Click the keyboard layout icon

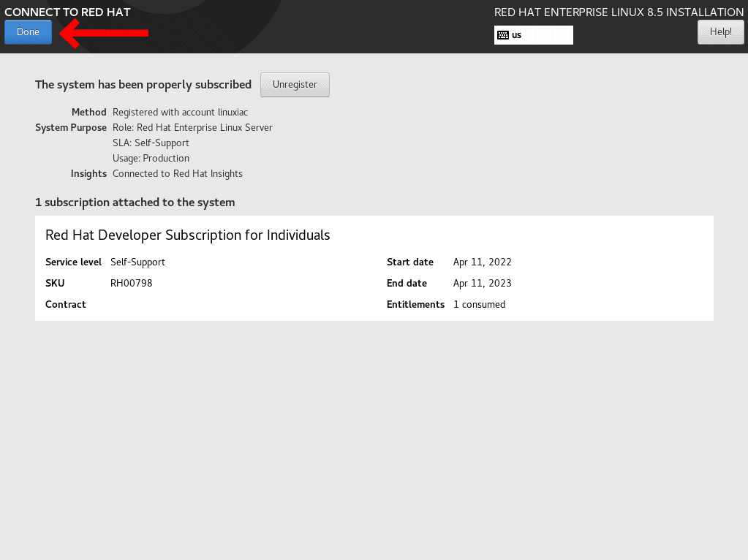click(503, 35)
